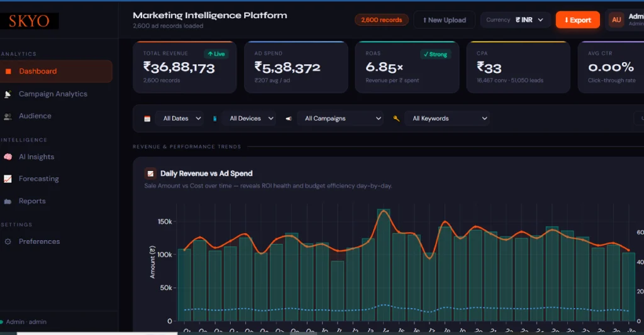
Task: Click the Preferences gear icon
Action: click(x=8, y=242)
